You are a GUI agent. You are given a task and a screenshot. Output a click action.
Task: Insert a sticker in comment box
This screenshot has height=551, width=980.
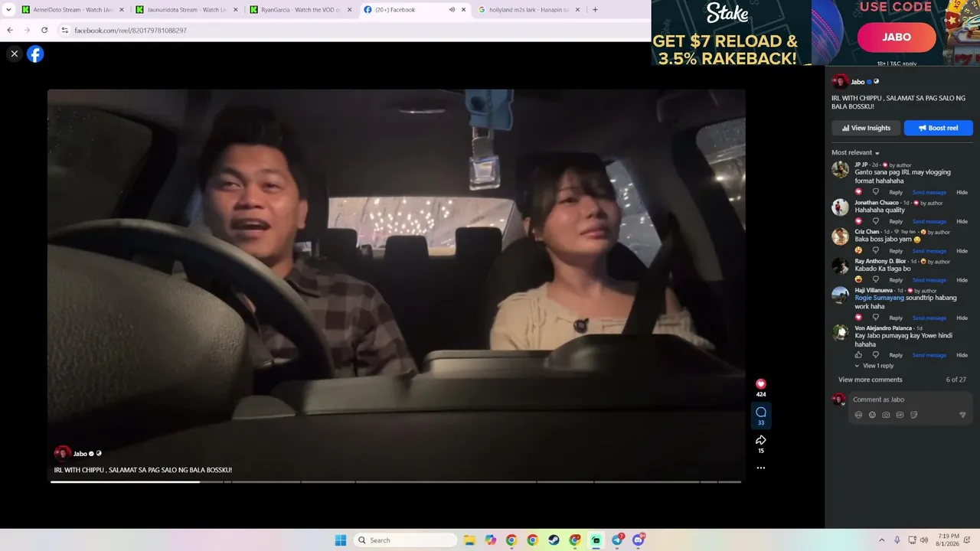(x=913, y=415)
